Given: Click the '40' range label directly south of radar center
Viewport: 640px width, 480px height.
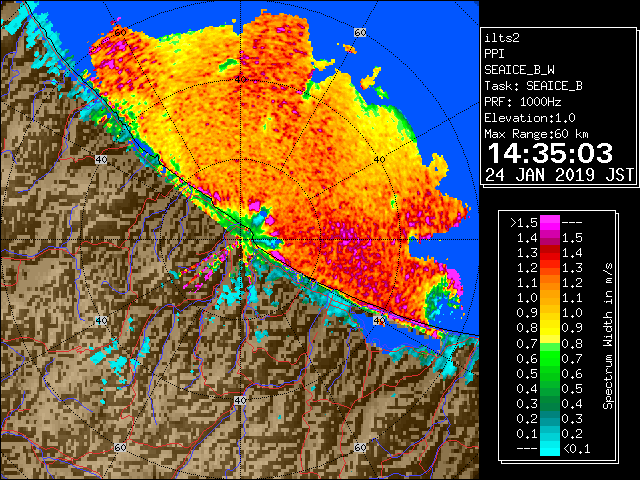Looking at the screenshot, I should pos(240,400).
